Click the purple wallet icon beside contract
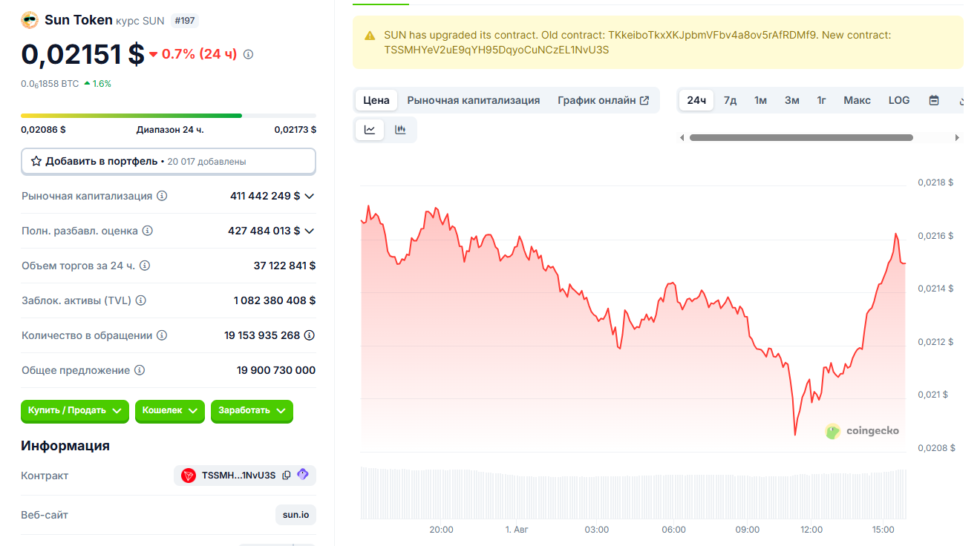Screen dimensions: 980x546 coord(303,475)
